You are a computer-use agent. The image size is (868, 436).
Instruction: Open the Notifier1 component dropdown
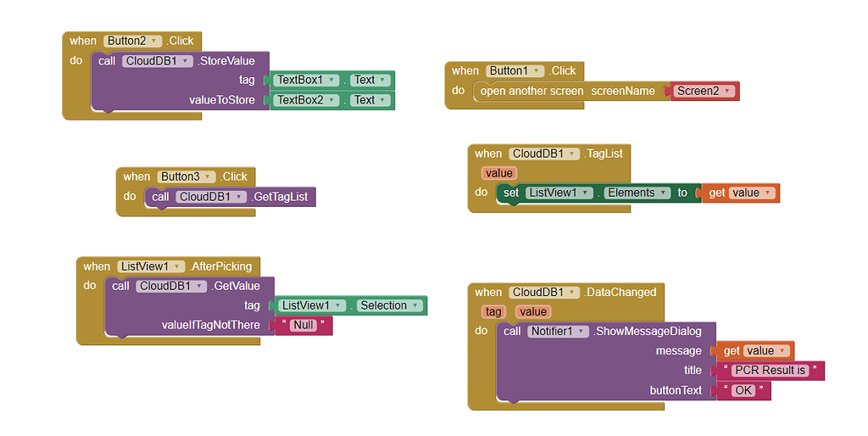[x=581, y=331]
